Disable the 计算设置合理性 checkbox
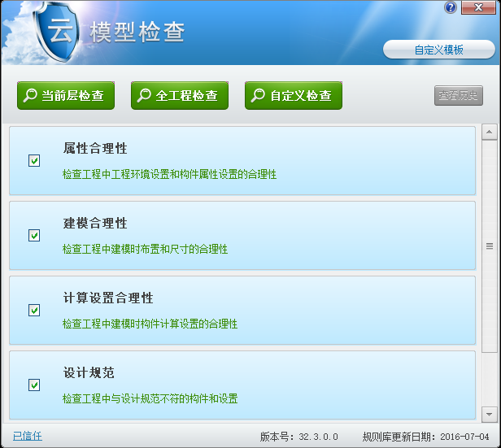Viewport: 501px width, 448px height. (34, 311)
